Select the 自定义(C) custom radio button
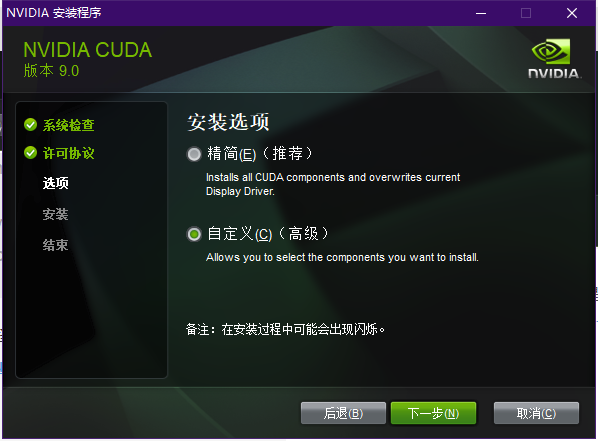Viewport: 598px width, 441px height. [x=194, y=234]
